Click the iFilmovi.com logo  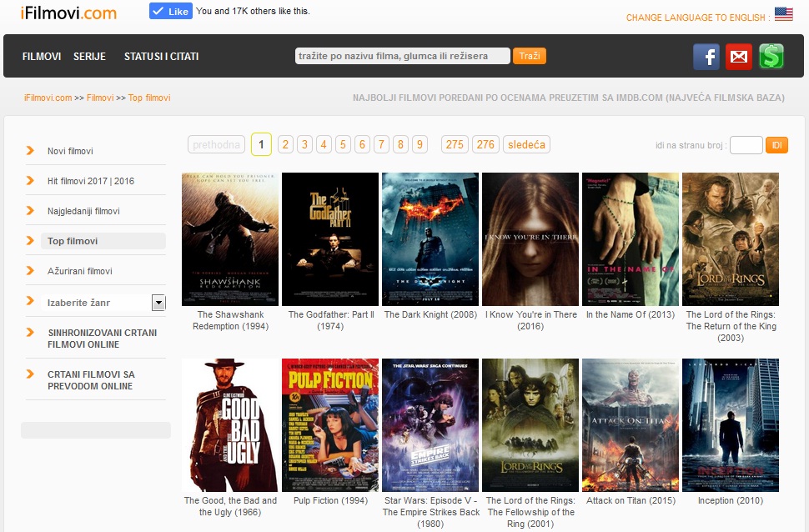68,13
